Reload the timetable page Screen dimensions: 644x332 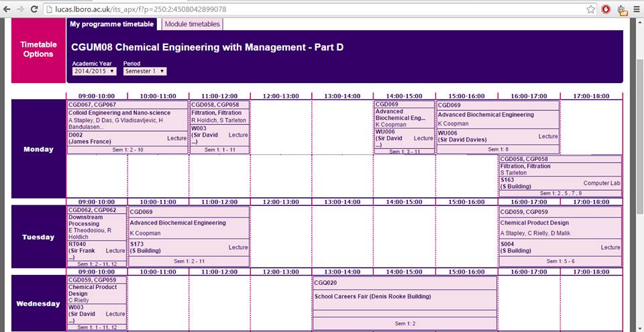pyautogui.click(x=35, y=9)
